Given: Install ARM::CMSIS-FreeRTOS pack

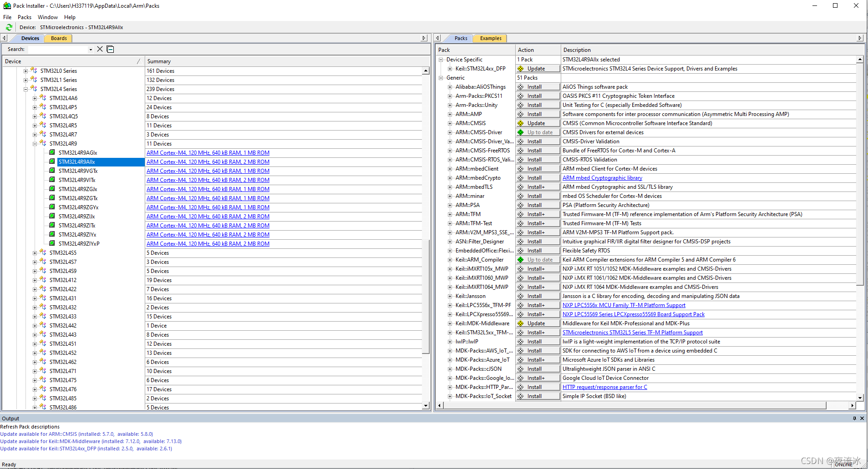Looking at the screenshot, I should click(538, 151).
